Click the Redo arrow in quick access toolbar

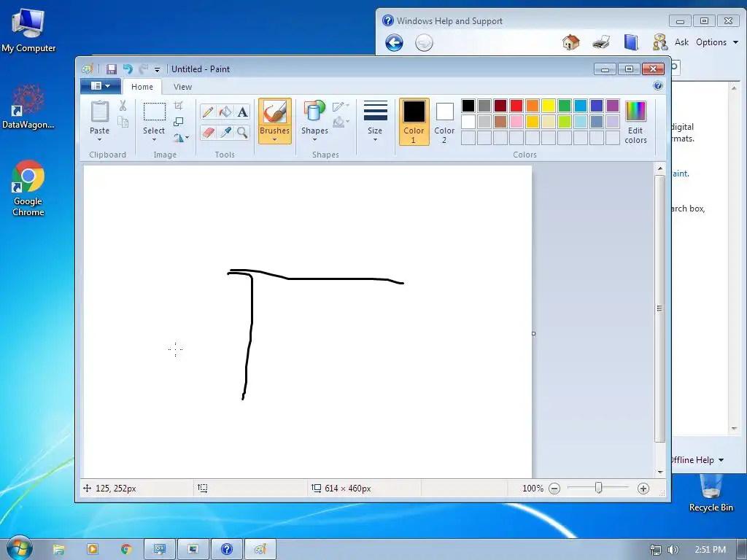tap(144, 69)
